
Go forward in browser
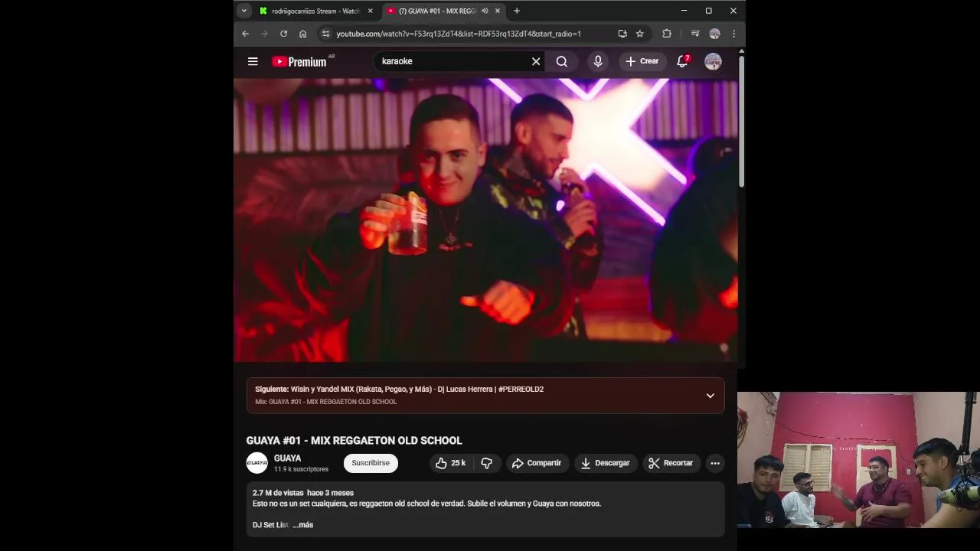point(264,34)
